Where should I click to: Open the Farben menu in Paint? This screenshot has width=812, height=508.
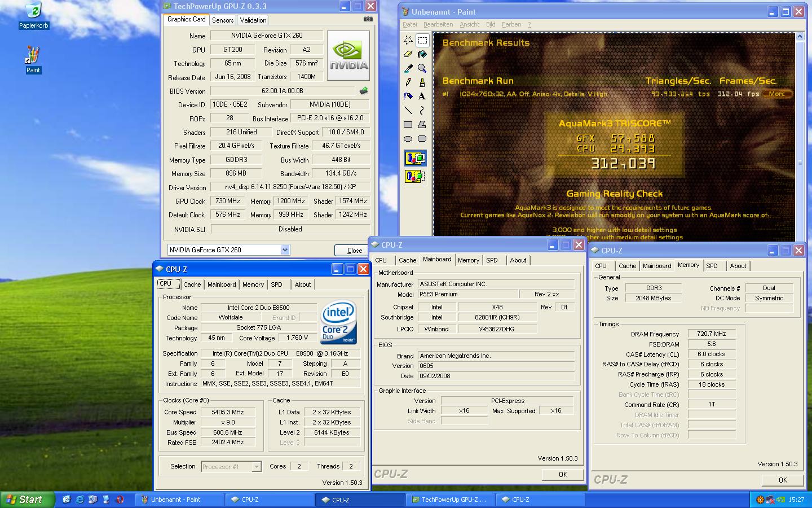pyautogui.click(x=511, y=24)
